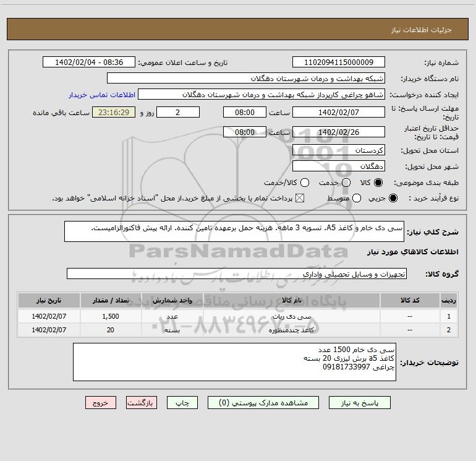The width and height of the screenshot is (476, 461).
Task: Click the شماره نیاز number field
Action: pos(339,62)
